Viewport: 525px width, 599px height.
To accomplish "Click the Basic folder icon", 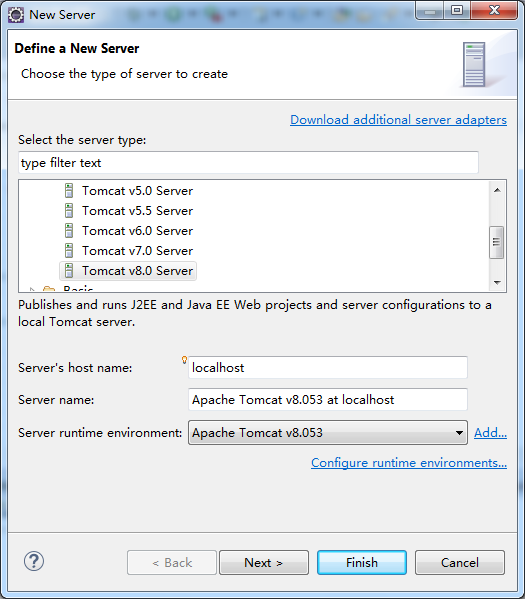I will click(49, 289).
